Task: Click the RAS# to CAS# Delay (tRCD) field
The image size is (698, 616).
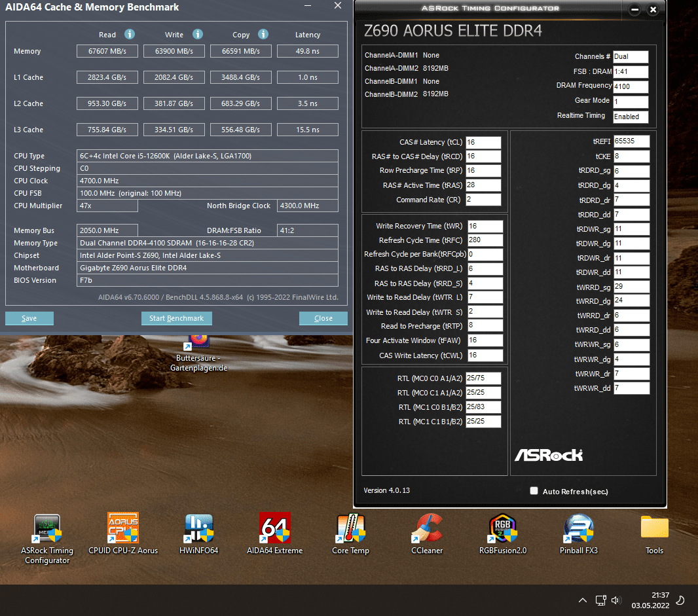Action: (x=483, y=156)
